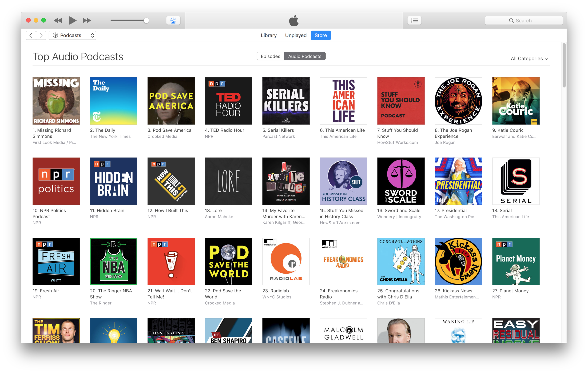Open Congratulations with Chris D'Elia artwork
Image resolution: width=588 pixels, height=373 pixels.
point(401,262)
